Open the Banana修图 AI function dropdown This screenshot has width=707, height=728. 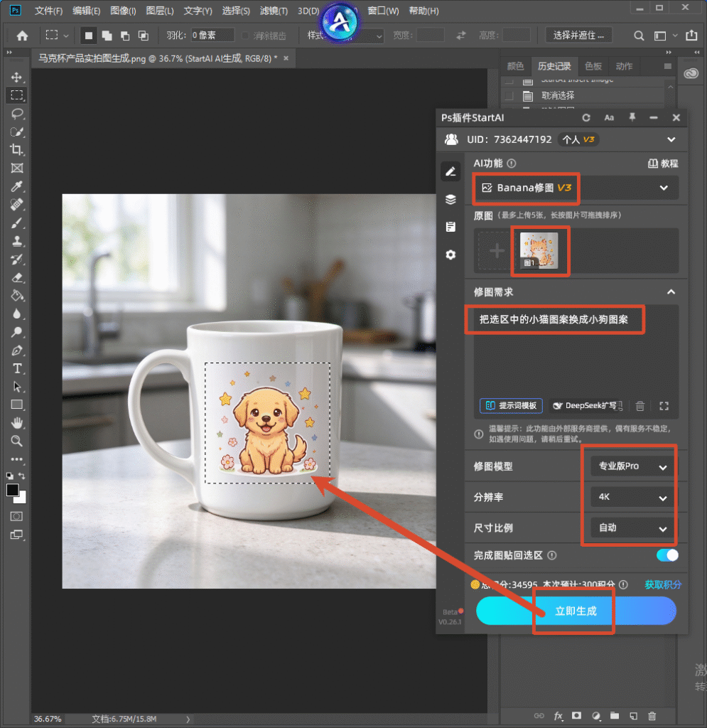point(576,188)
